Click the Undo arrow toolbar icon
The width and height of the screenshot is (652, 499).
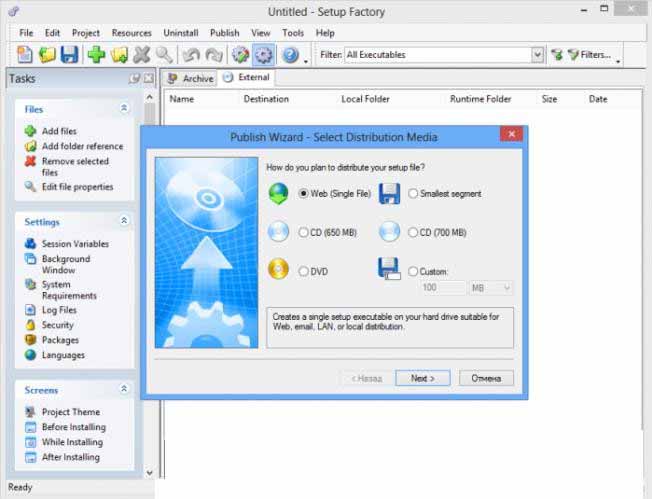coord(191,55)
